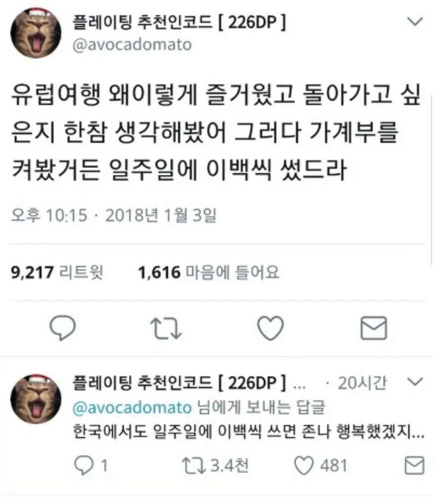Image resolution: width=441 pixels, height=504 pixels.
Task: View the 1,616 마음에 들어요 list
Action: (x=209, y=273)
